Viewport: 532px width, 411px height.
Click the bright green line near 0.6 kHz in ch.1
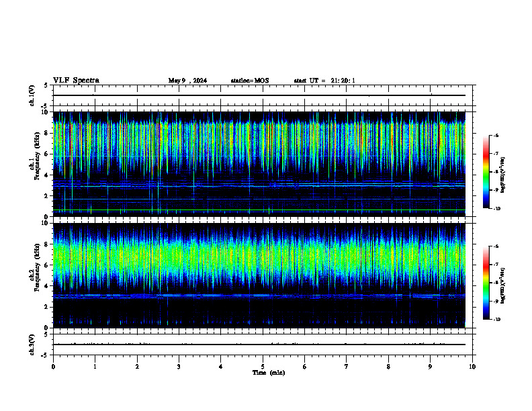point(259,210)
